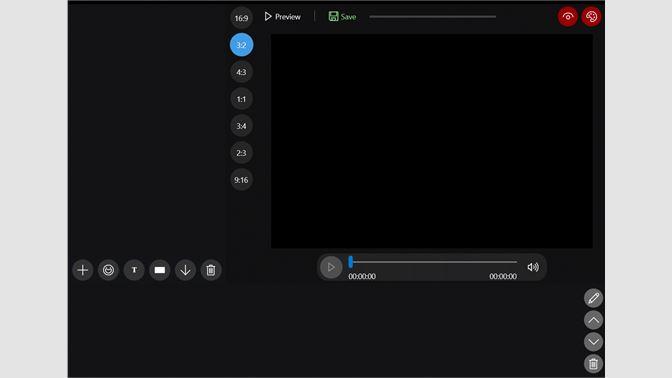Delete clip with timeline trash icon
Image resolution: width=672 pixels, height=378 pixels.
pos(594,364)
